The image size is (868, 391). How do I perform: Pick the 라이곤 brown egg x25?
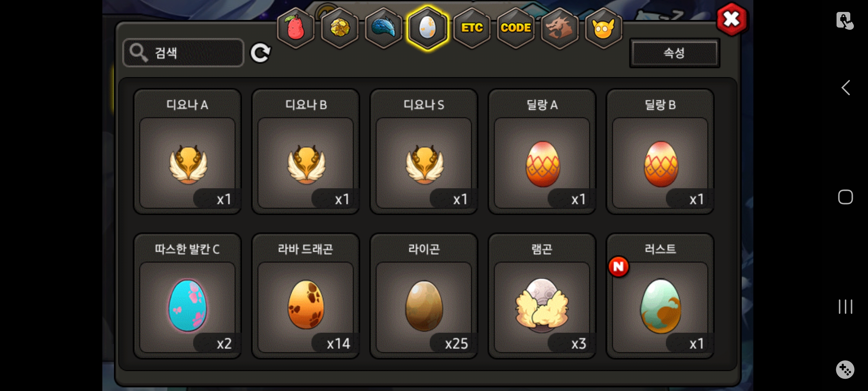click(424, 296)
